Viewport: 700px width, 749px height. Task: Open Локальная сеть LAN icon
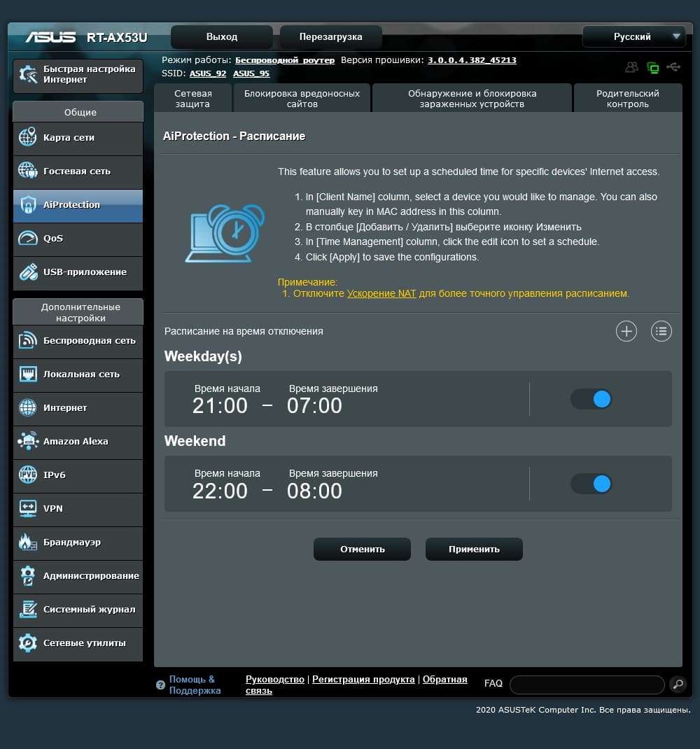point(28,374)
